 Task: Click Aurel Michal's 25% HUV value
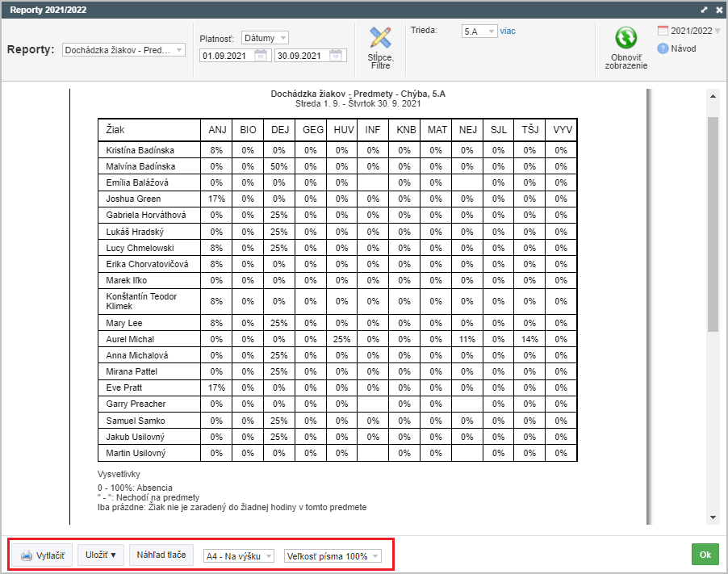click(341, 339)
